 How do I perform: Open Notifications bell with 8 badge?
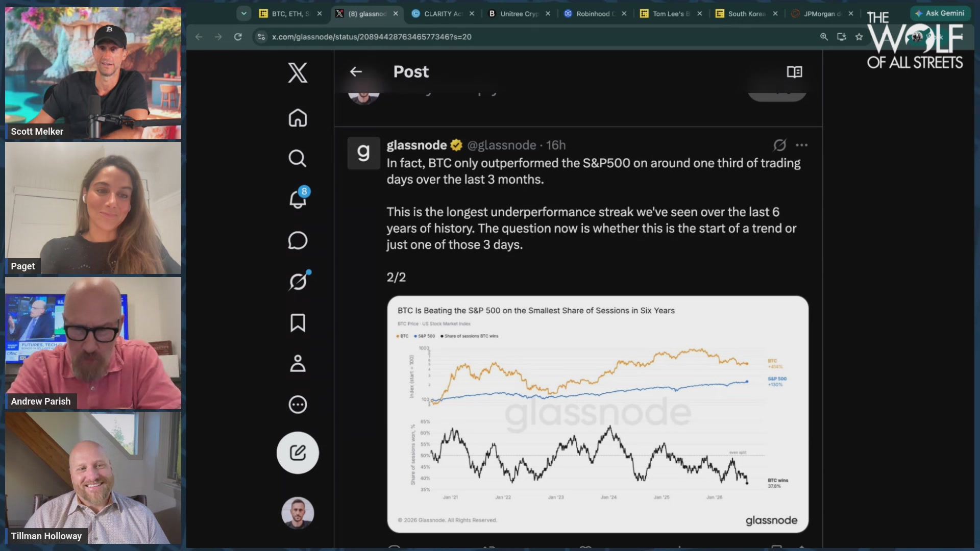299,198
